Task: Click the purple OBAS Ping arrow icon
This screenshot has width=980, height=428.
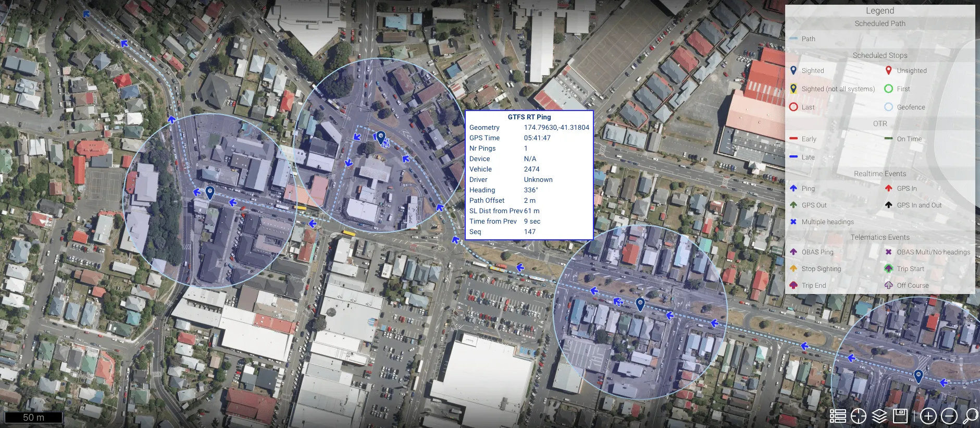Action: pos(793,252)
